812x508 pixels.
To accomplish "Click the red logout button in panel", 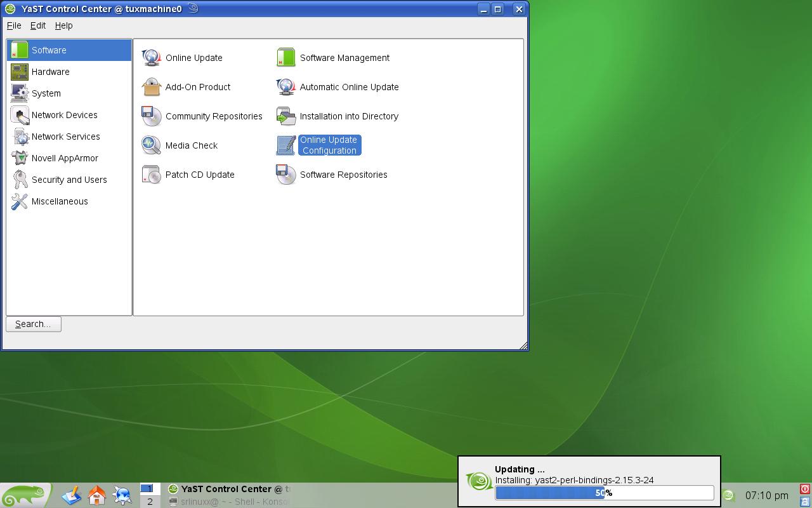I will click(x=805, y=489).
